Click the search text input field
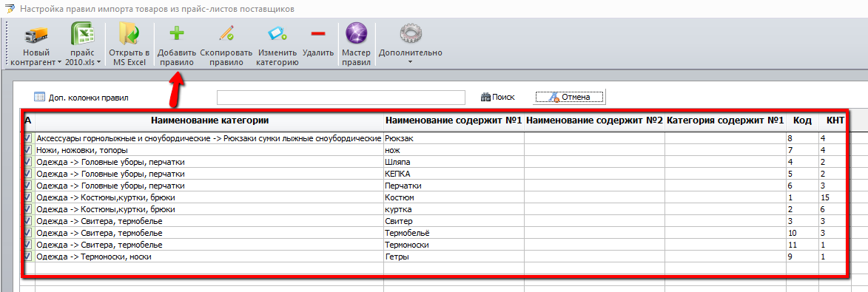 click(341, 98)
